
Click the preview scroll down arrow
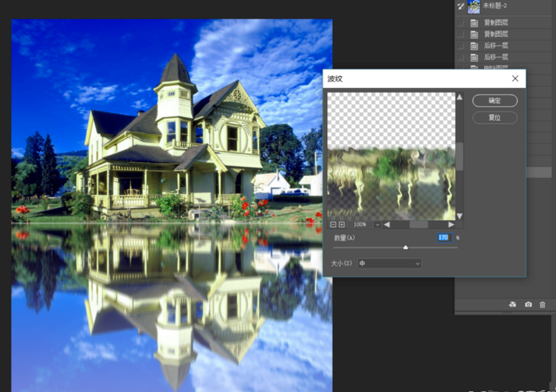pyautogui.click(x=459, y=216)
